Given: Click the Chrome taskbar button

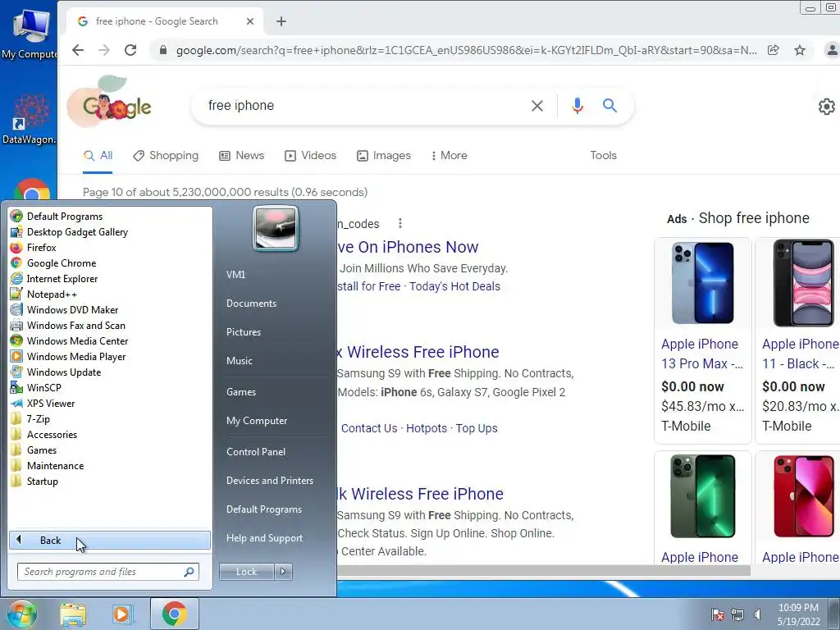Looking at the screenshot, I should point(175,614).
